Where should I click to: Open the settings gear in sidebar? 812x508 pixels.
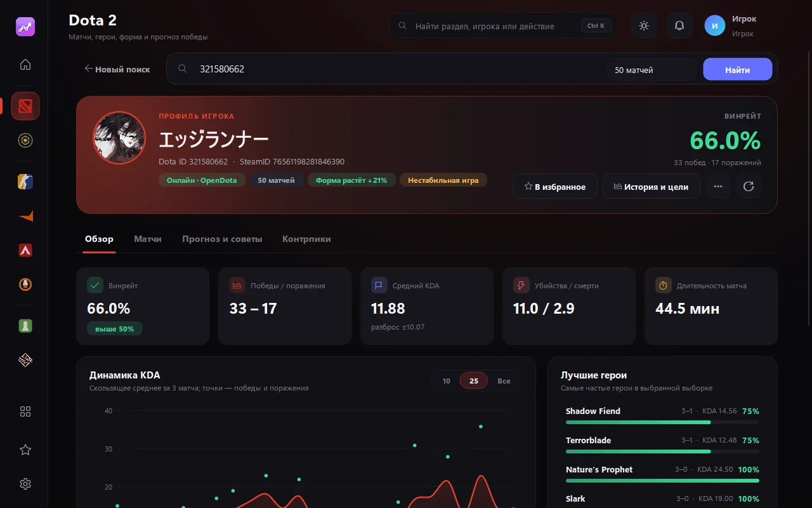25,484
